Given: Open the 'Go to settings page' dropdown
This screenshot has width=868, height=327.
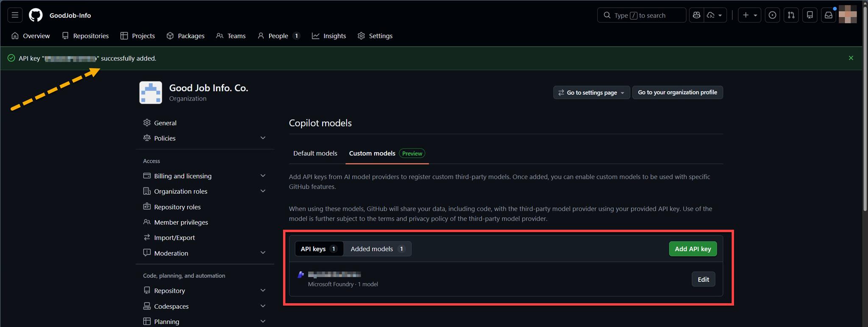Looking at the screenshot, I should tap(591, 92).
